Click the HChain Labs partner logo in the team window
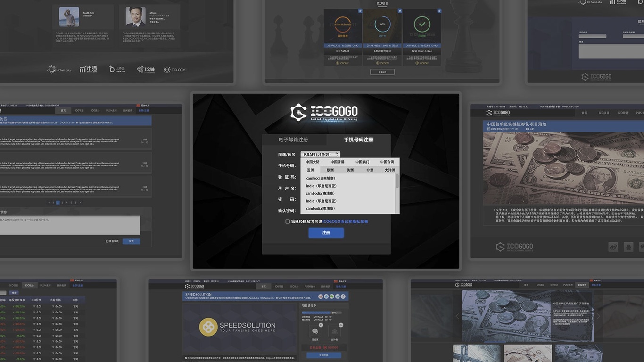 (59, 69)
